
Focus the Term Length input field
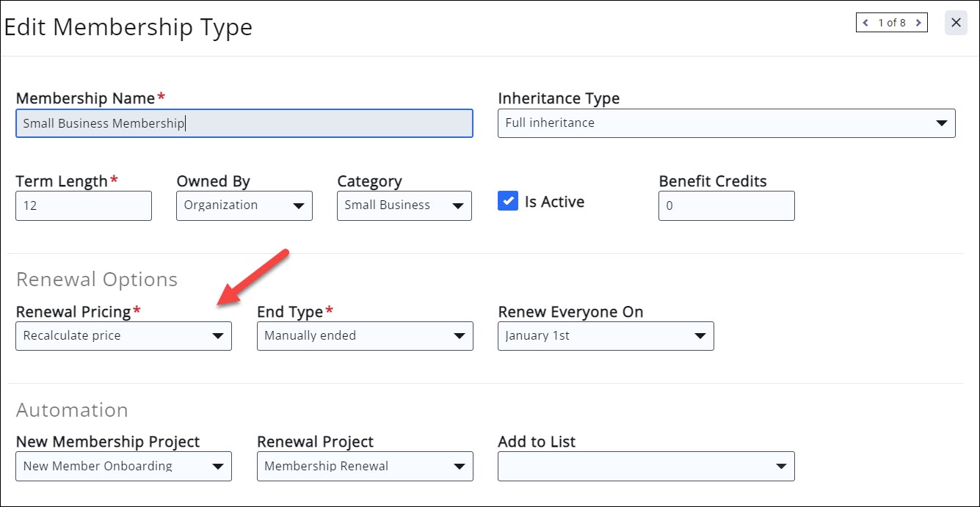[84, 206]
